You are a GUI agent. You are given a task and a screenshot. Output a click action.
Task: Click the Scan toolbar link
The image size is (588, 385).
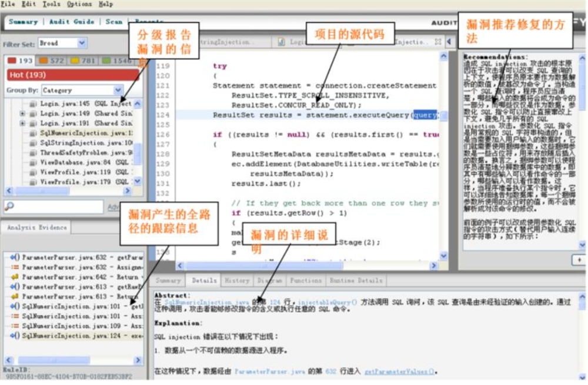[x=113, y=22]
